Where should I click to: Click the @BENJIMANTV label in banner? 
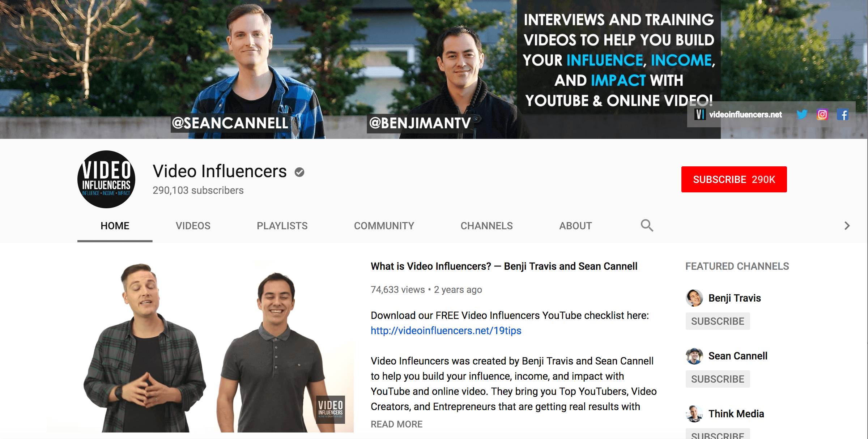(x=420, y=123)
